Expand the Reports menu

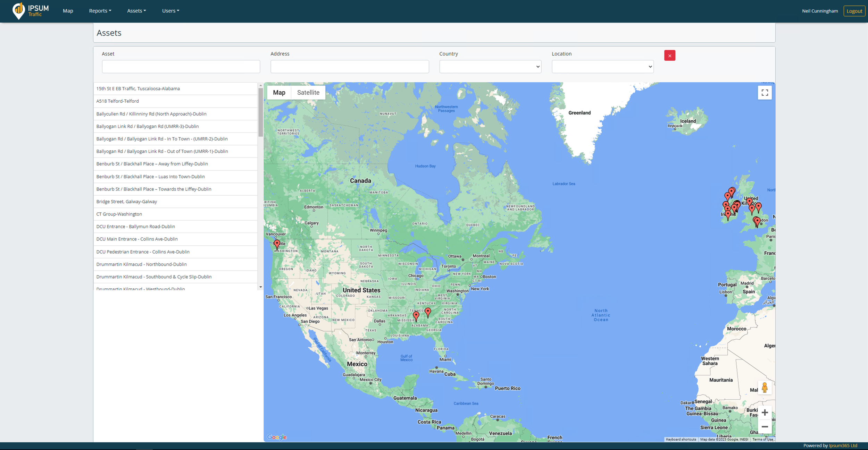pyautogui.click(x=100, y=11)
